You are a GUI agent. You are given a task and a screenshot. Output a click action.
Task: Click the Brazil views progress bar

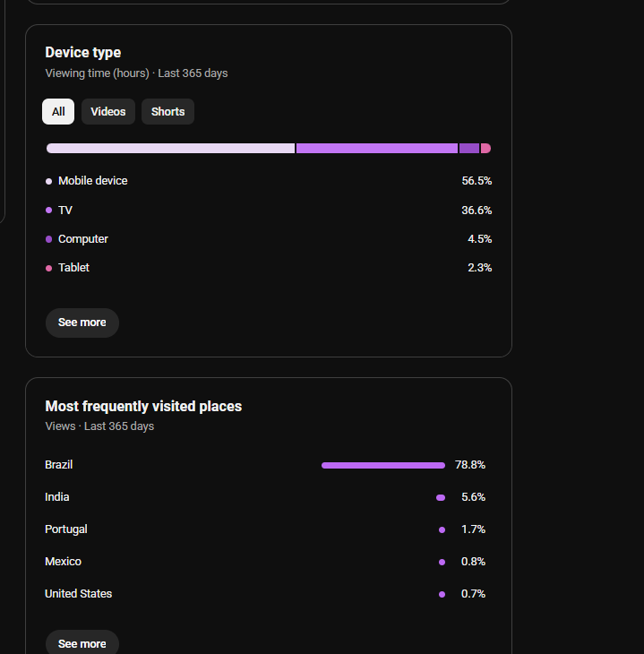[x=383, y=465]
